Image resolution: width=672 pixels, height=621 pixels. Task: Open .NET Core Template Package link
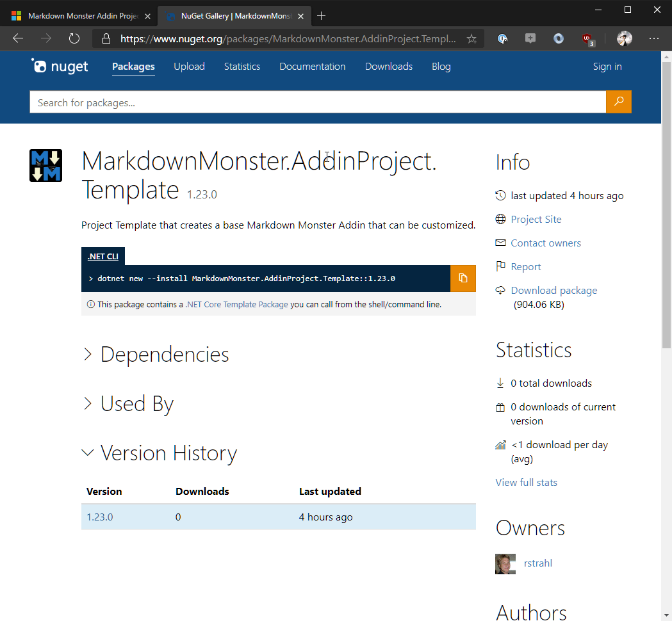[236, 305]
